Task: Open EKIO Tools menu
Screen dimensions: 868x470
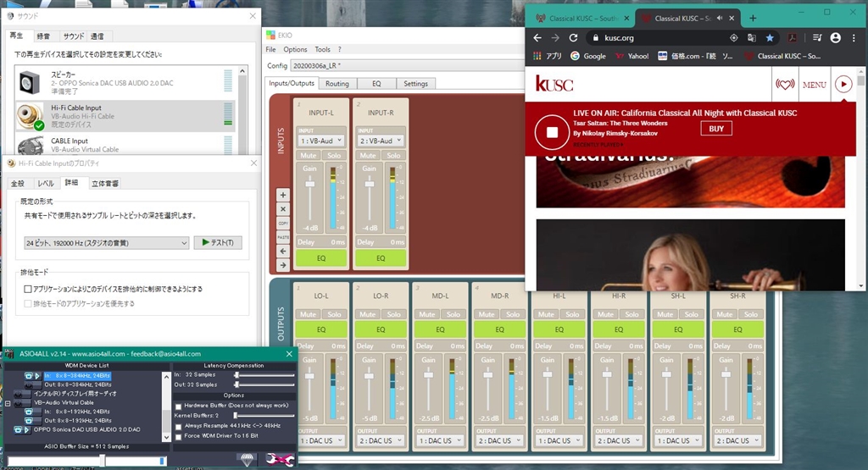Action: point(322,49)
